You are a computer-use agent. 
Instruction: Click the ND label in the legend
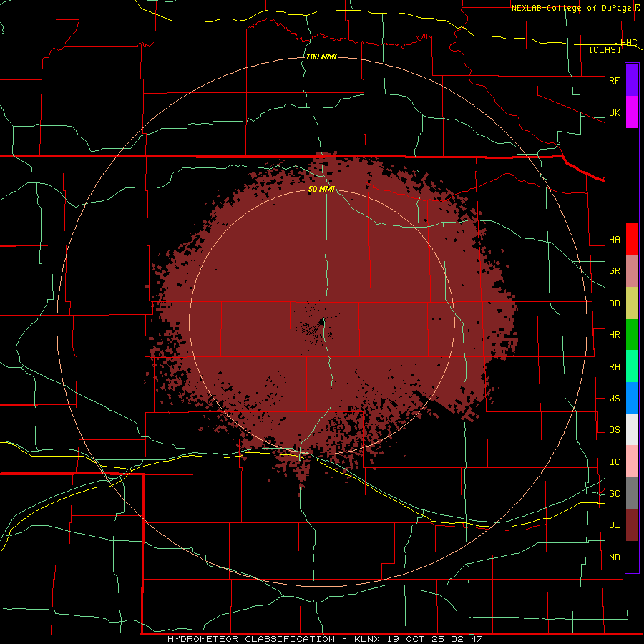[x=614, y=557]
